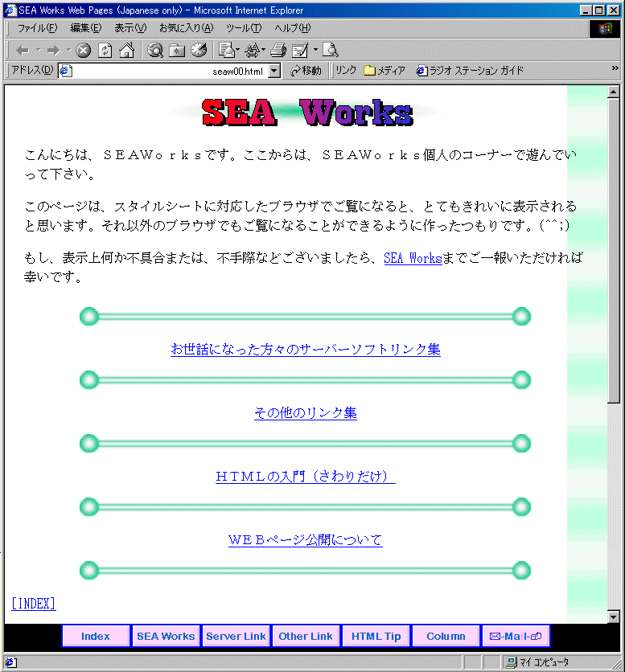Click the status bar page icon
This screenshot has height=672, width=625.
pos(10,662)
